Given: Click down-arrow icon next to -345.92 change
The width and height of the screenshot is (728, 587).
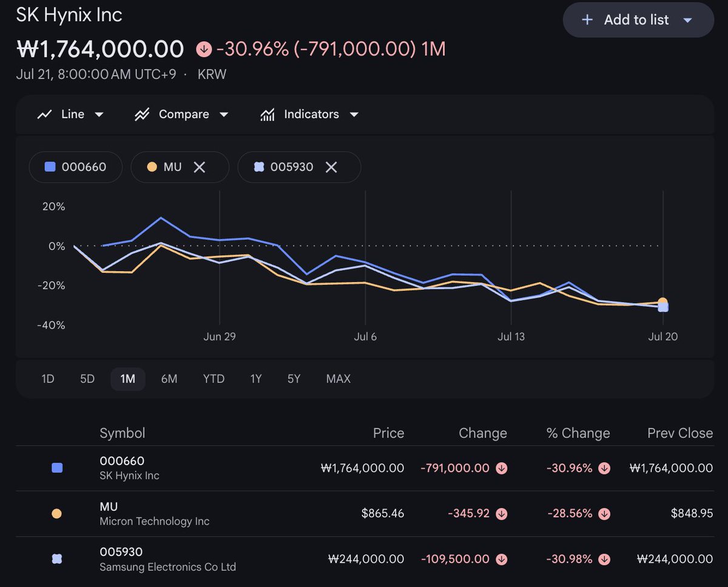Looking at the screenshot, I should (502, 514).
